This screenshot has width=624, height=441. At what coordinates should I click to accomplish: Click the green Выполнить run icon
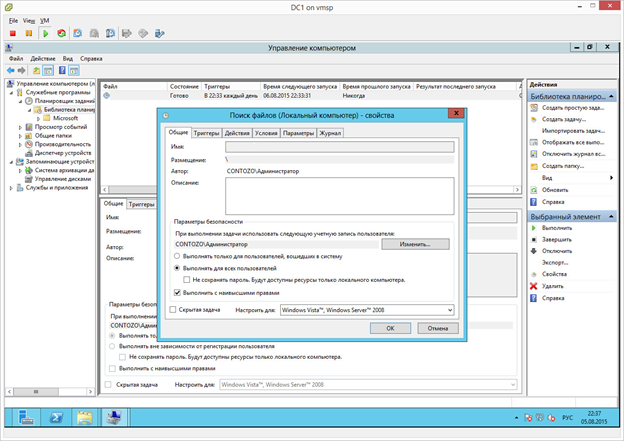click(x=534, y=228)
